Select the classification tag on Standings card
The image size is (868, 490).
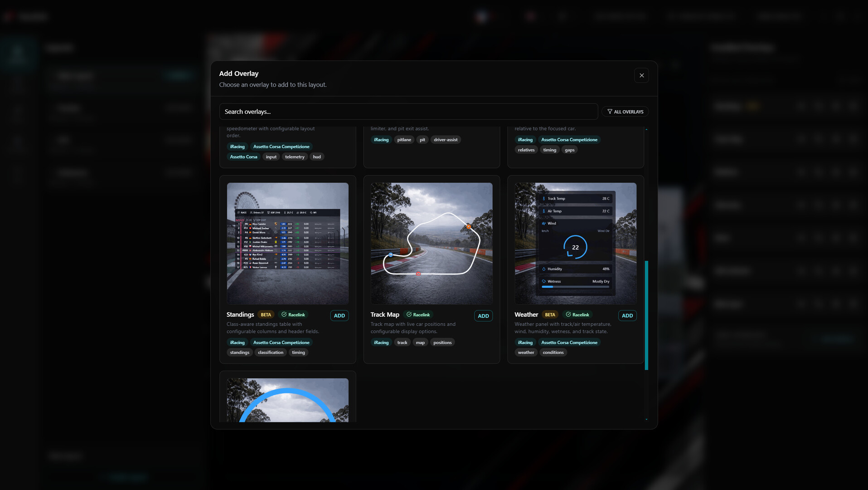click(x=270, y=353)
